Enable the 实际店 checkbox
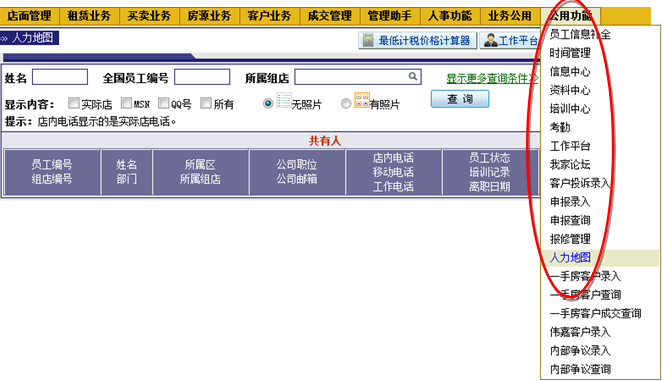This screenshot has height=381, width=662. (74, 103)
